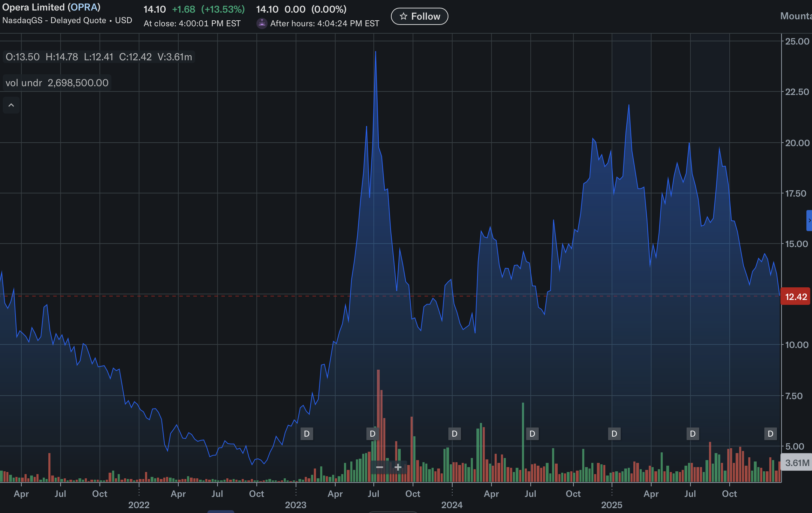Click the 3.61M volume axis label
Image resolution: width=812 pixels, height=513 pixels.
[x=797, y=463]
